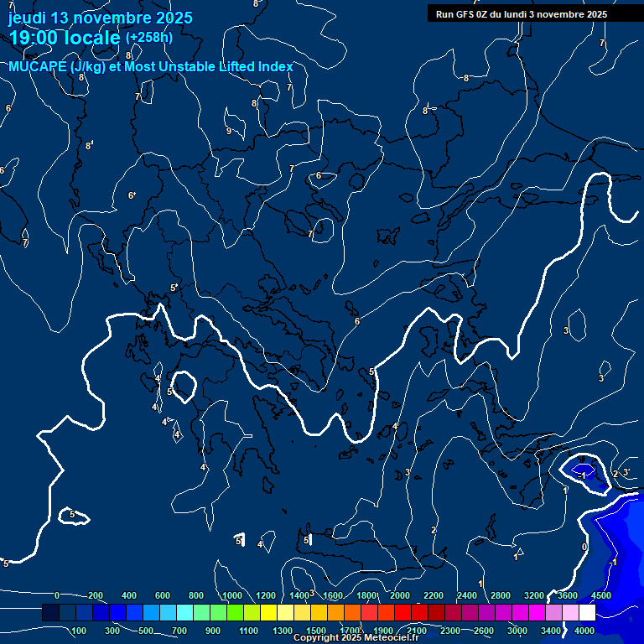Viewport: 644px width, 644px height.
Task: Click the '900' legend value
Action: point(212,631)
